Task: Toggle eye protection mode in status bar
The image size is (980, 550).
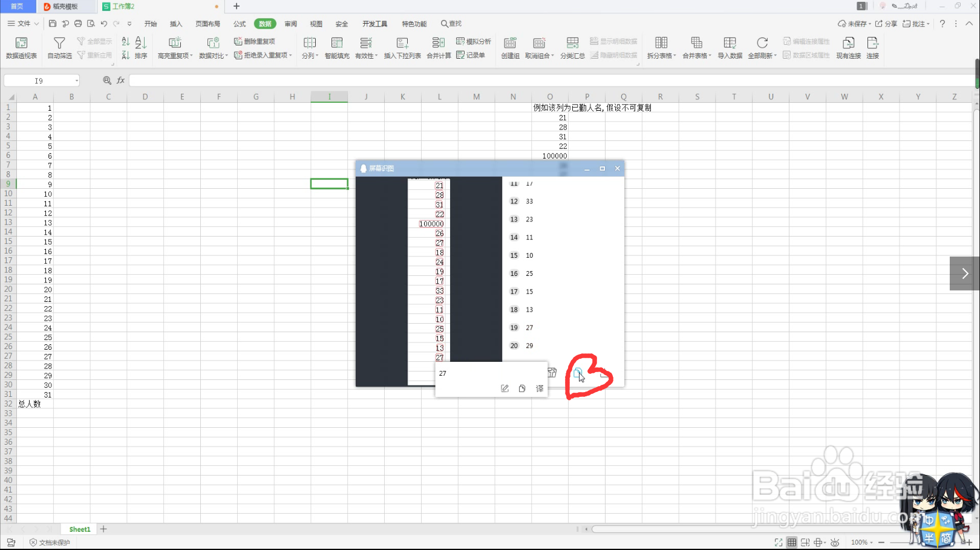Action: tap(835, 542)
